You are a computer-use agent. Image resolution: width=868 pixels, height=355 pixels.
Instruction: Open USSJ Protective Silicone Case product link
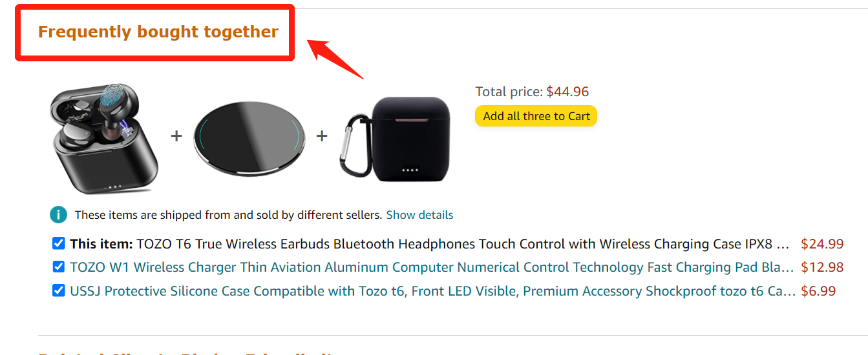tap(432, 291)
